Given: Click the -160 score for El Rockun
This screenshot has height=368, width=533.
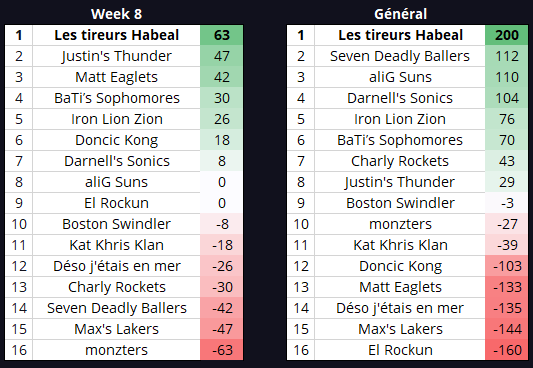Looking at the screenshot, I should [506, 350].
